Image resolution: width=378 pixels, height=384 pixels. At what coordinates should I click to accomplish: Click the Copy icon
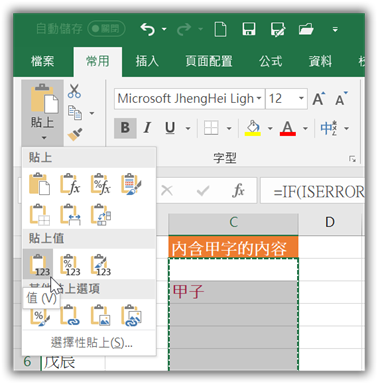pos(75,113)
